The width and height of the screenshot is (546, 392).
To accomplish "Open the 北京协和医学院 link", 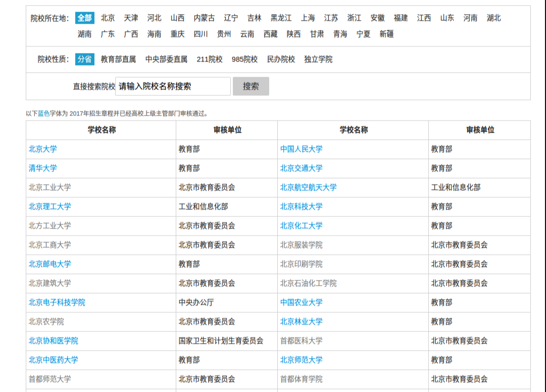I will [x=54, y=341].
